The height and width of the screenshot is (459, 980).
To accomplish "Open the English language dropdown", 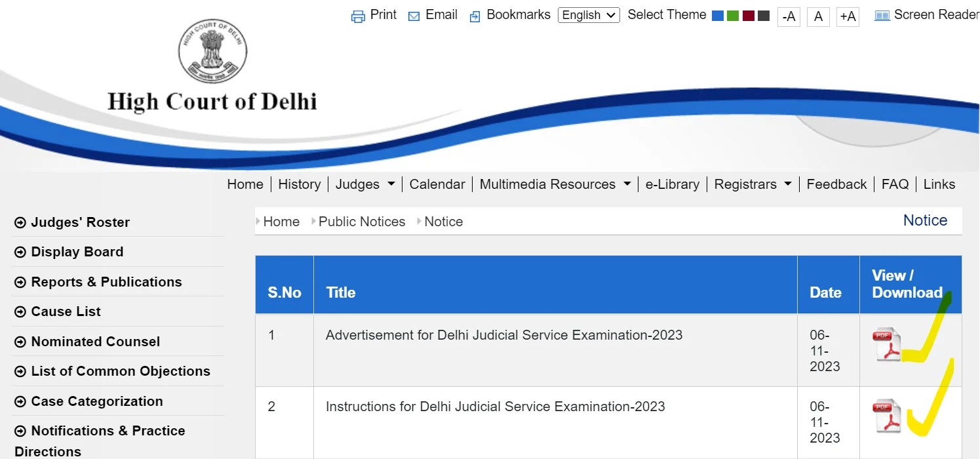I will pyautogui.click(x=589, y=15).
